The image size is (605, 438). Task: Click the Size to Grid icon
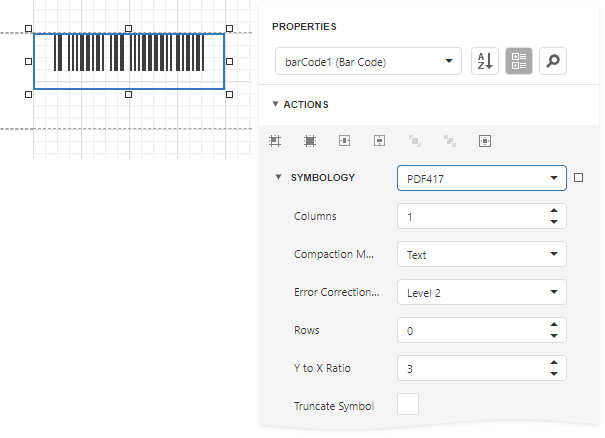(310, 142)
